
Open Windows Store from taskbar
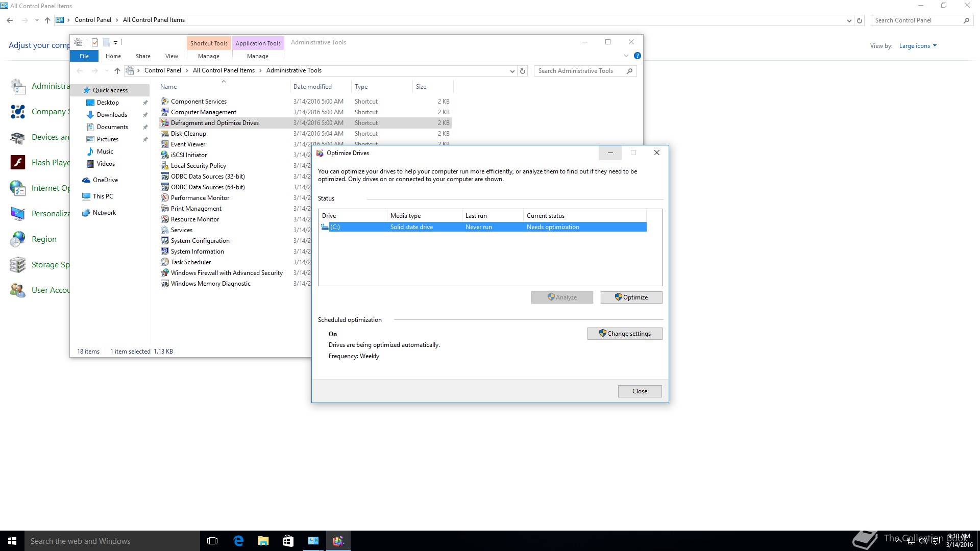(x=288, y=541)
